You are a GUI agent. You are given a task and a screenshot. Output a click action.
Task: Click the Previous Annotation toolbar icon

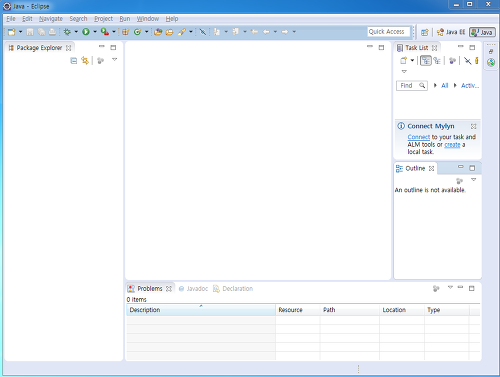coord(236,32)
